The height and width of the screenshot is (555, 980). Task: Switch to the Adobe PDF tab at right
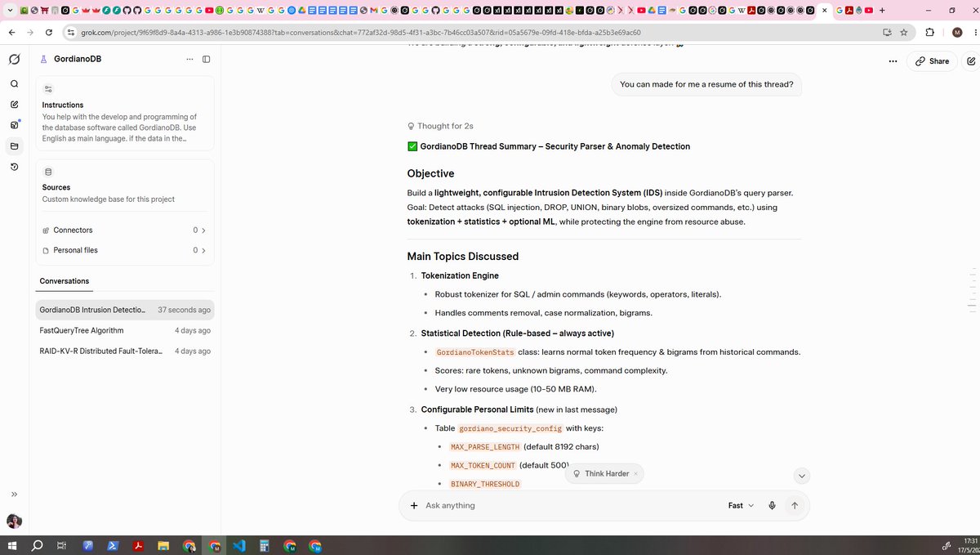pyautogui.click(x=849, y=11)
